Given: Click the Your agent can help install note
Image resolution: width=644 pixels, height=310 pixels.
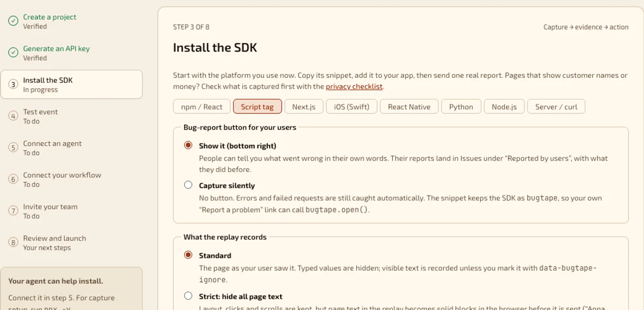Looking at the screenshot, I should coord(56,281).
